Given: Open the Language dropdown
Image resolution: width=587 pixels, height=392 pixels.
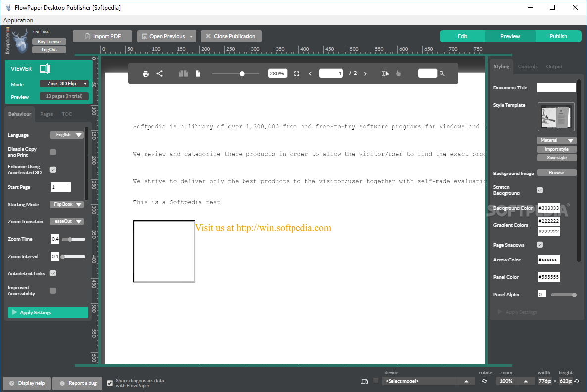Looking at the screenshot, I should (67, 135).
